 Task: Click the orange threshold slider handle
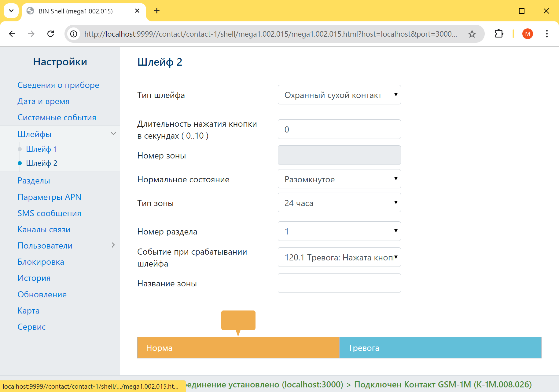(x=238, y=321)
